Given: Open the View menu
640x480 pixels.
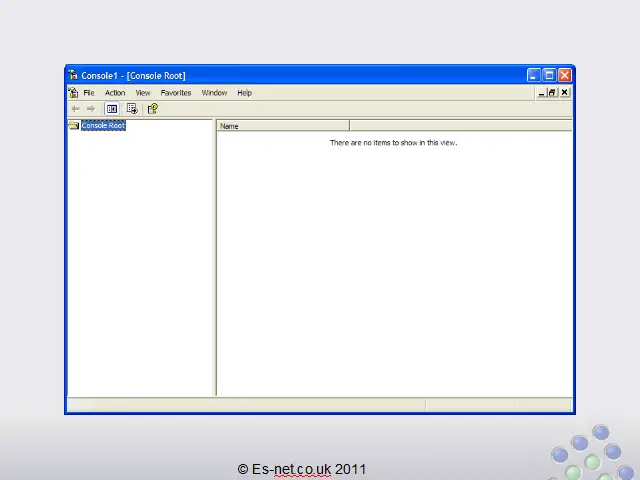Looking at the screenshot, I should (x=143, y=93).
